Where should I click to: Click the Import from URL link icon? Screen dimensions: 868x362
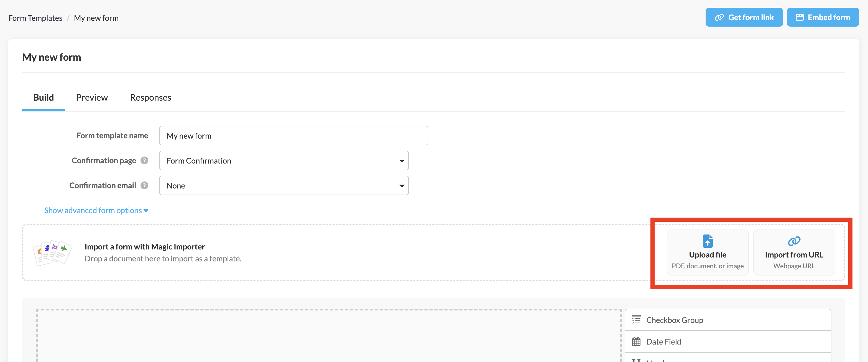pos(794,241)
